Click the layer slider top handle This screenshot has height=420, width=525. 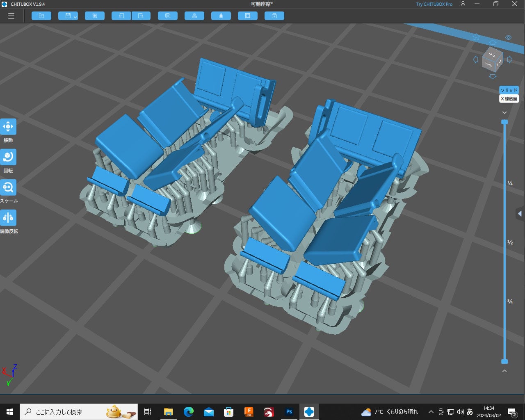504,122
